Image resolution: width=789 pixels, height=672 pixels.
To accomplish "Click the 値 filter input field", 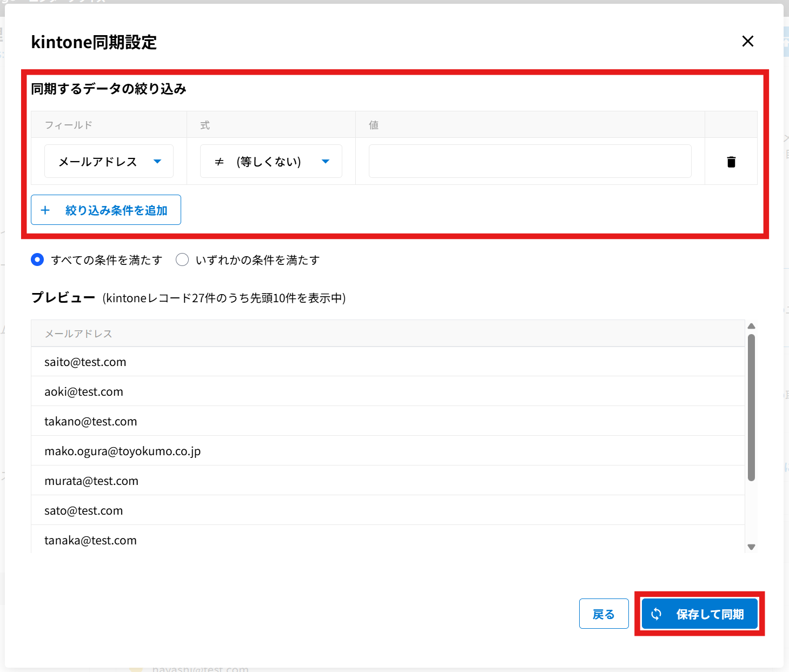I will point(529,162).
